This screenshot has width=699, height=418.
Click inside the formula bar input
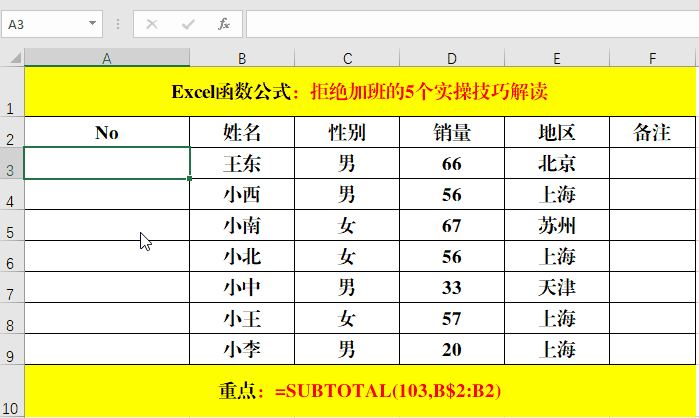click(x=473, y=24)
